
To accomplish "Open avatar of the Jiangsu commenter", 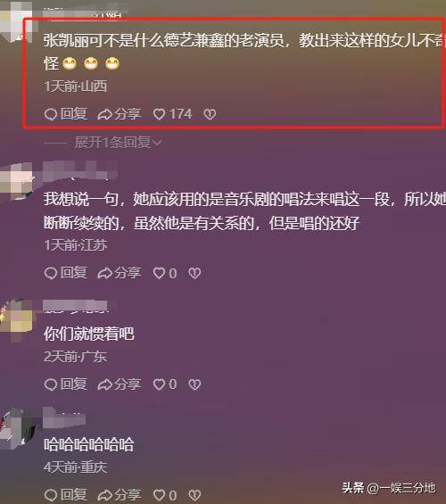I will pyautogui.click(x=16, y=182).
